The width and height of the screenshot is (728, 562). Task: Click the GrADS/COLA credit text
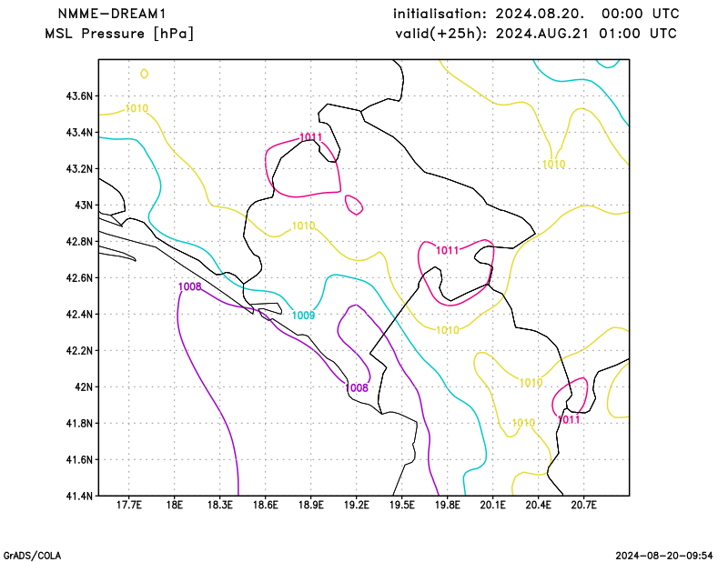[32, 556]
